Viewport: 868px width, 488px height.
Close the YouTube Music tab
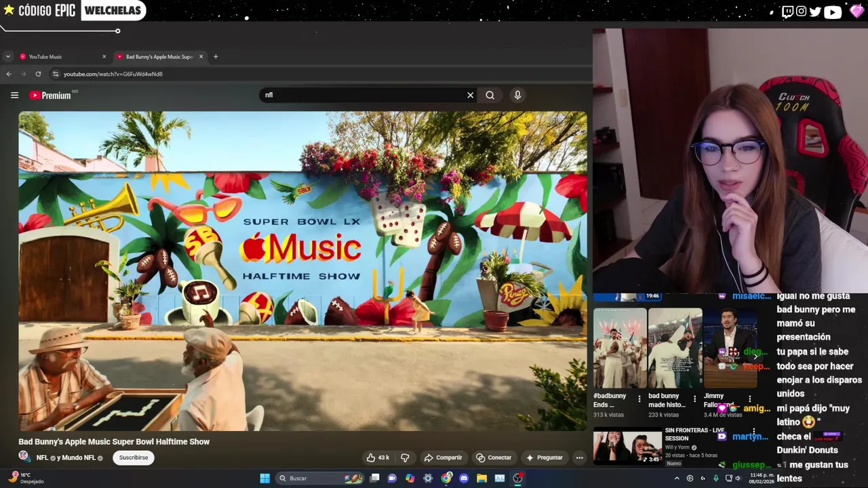click(104, 57)
